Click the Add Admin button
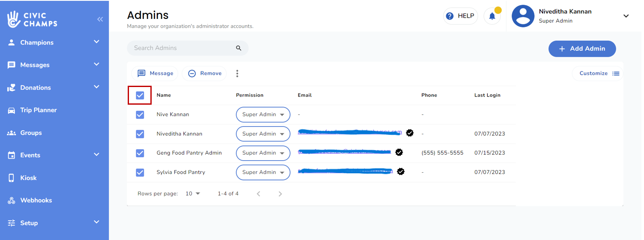 click(582, 49)
